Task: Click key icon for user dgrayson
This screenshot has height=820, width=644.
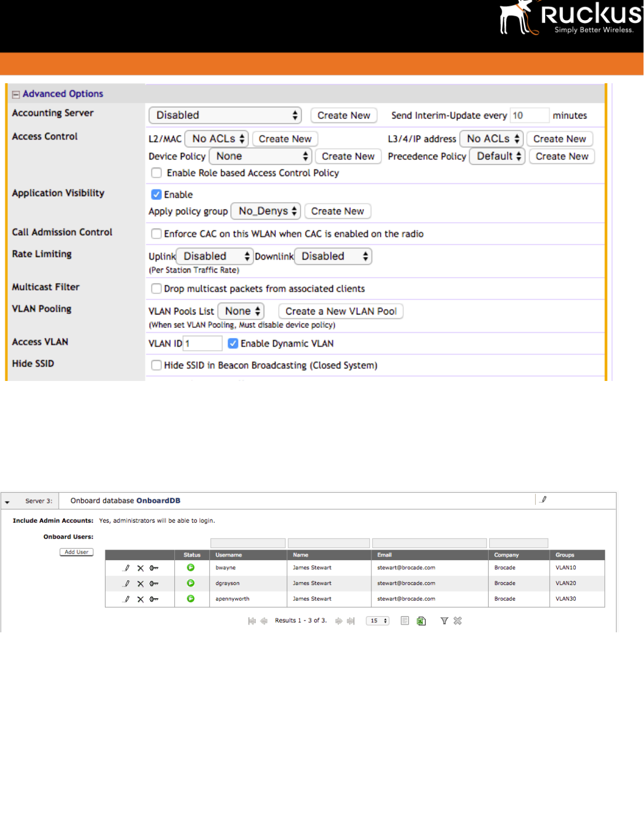Action: click(x=154, y=583)
